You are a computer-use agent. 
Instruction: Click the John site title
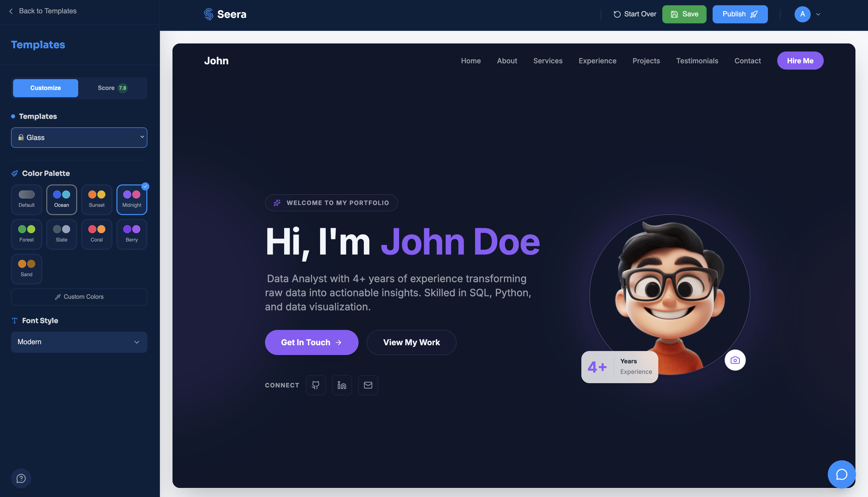[x=216, y=61]
